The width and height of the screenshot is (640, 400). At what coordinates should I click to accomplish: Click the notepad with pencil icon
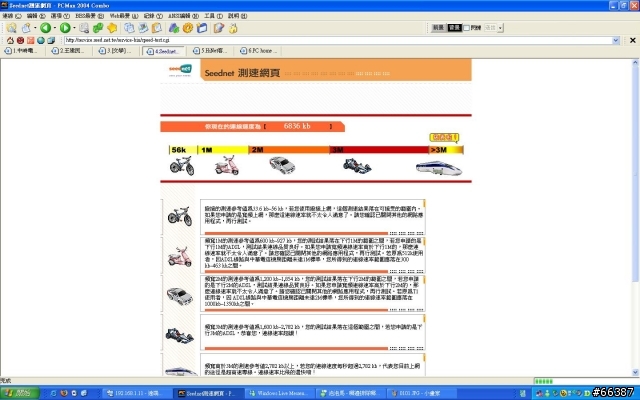point(219,28)
